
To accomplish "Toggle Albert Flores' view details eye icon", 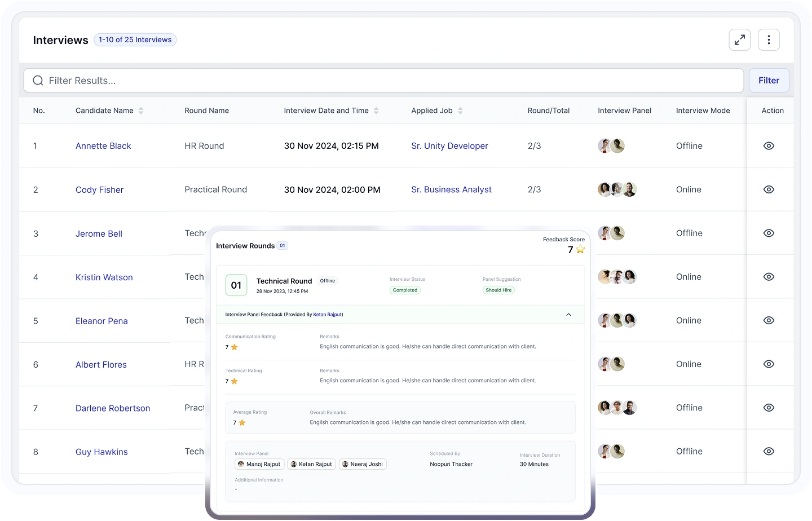I will tap(769, 364).
